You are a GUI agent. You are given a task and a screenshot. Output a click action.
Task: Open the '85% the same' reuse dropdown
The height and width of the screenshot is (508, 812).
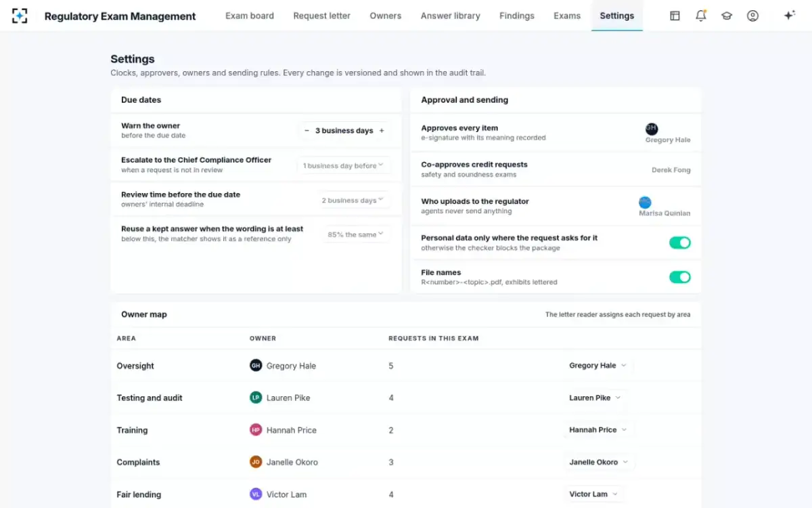357,234
